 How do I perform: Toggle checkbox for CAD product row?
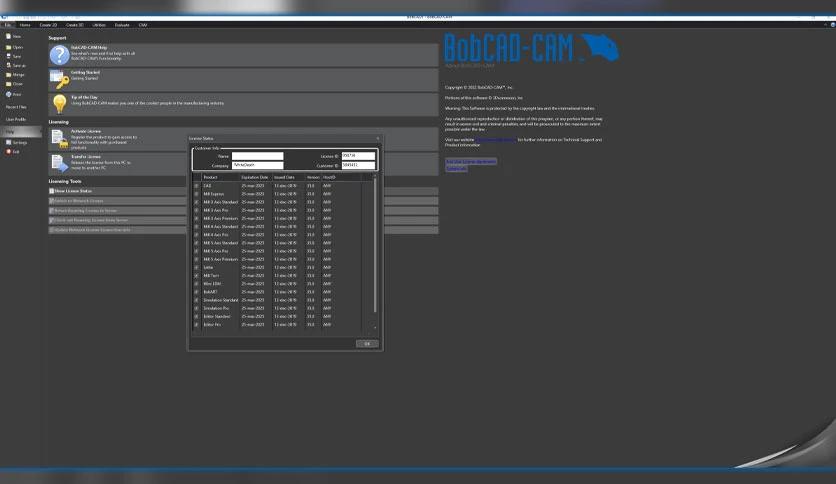point(196,186)
